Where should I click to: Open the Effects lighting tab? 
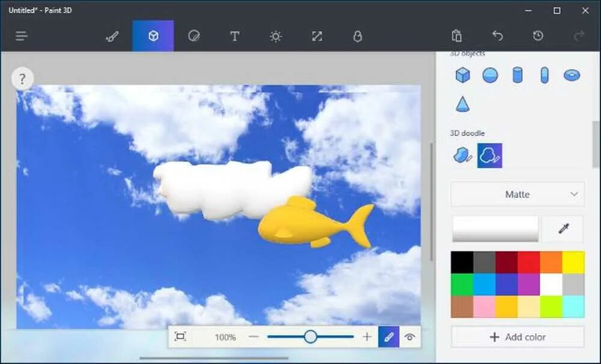coord(276,36)
